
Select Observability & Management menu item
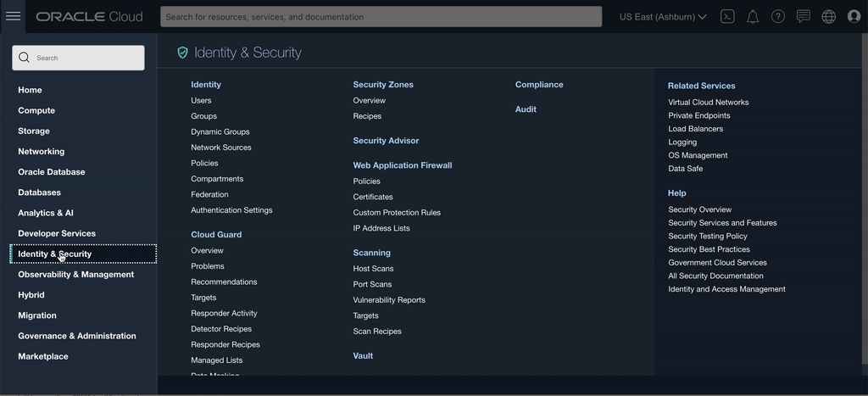point(75,274)
